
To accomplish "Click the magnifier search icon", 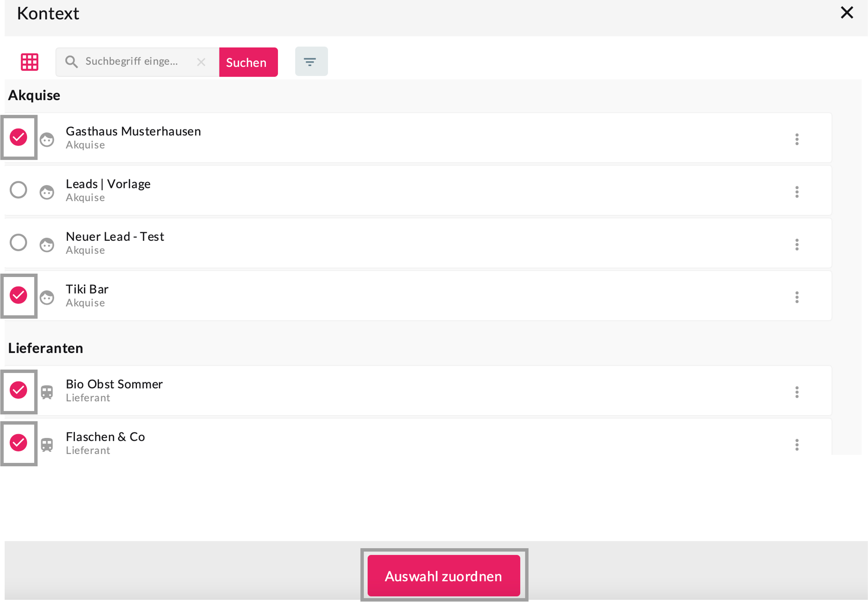I will [71, 62].
